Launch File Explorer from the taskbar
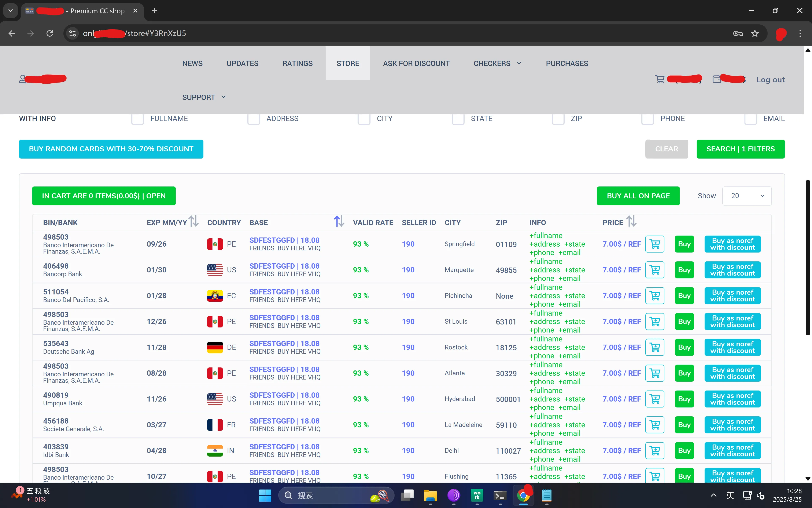Viewport: 812px width, 508px height. tap(431, 495)
